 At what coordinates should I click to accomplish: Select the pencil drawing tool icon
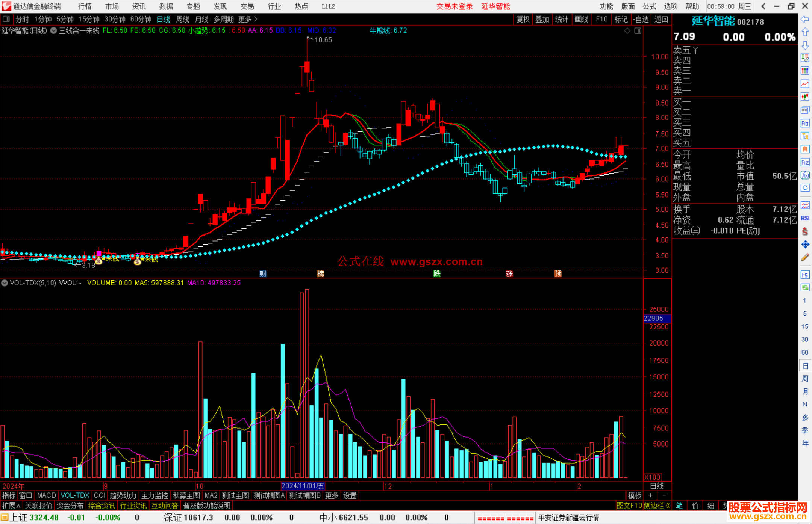point(805,258)
